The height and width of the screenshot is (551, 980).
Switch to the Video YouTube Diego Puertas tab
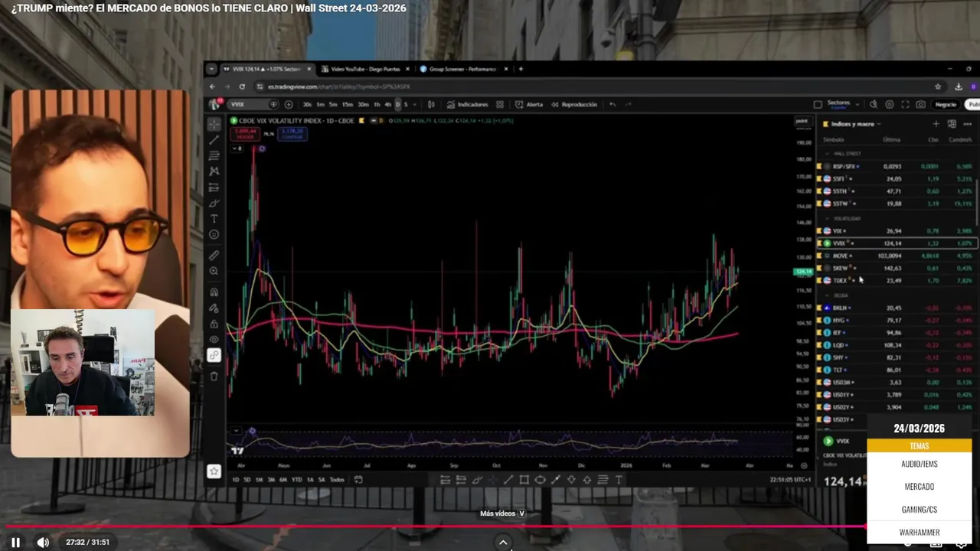[365, 69]
